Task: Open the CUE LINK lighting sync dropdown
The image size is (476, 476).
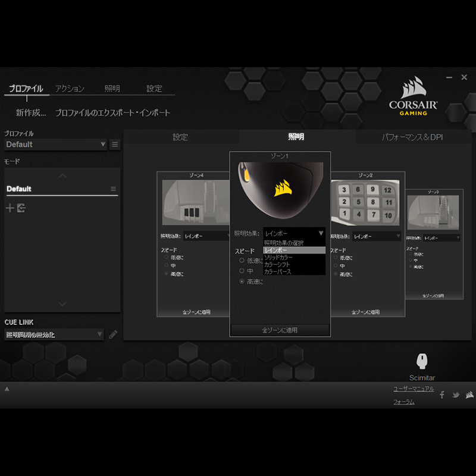Action: [x=54, y=334]
